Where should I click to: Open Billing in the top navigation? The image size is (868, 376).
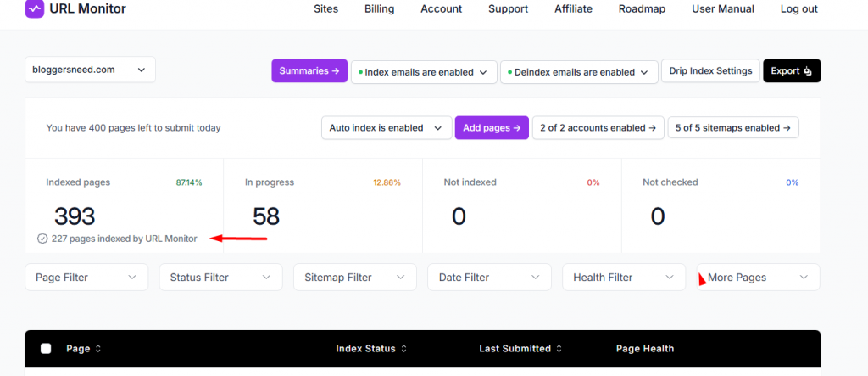click(379, 8)
